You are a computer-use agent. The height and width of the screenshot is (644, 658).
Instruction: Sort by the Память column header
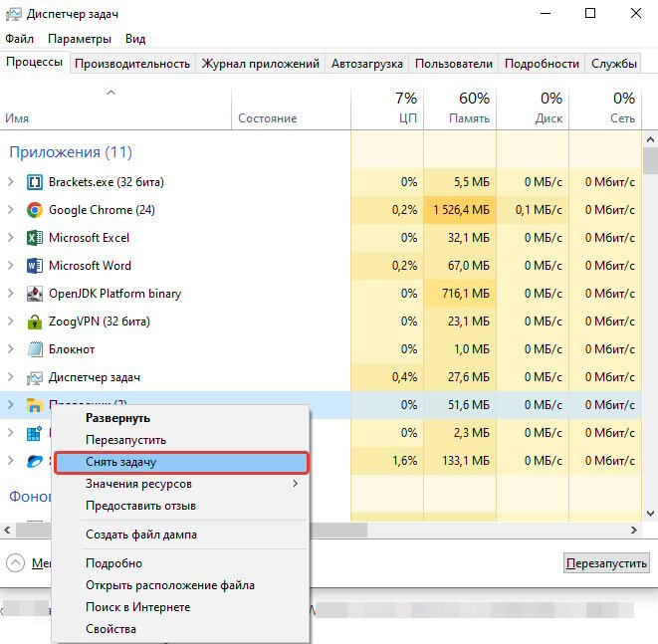(460, 108)
